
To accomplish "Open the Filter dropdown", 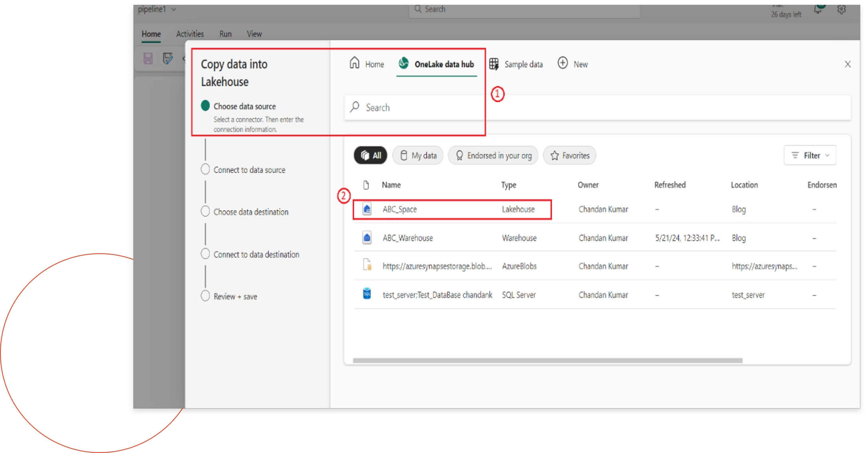I will 810,155.
